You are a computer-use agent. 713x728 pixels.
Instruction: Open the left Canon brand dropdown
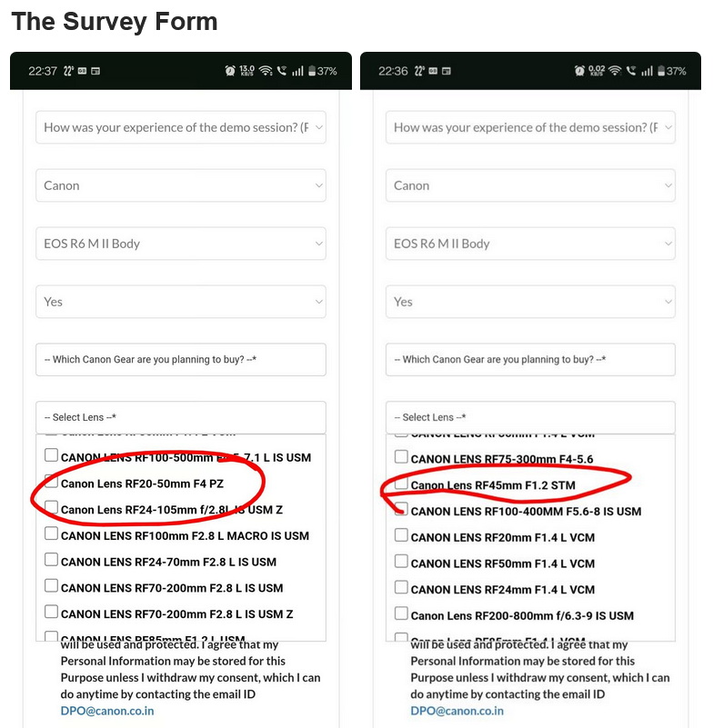coord(180,185)
